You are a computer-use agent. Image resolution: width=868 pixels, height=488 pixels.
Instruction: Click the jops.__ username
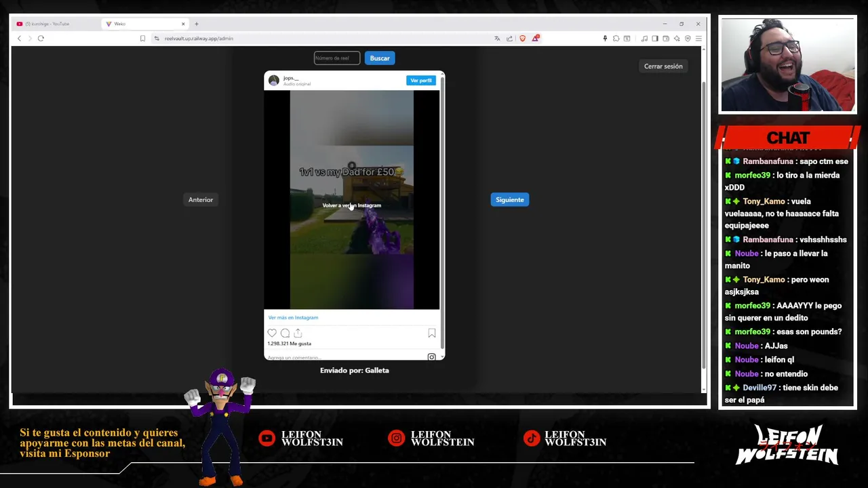pyautogui.click(x=291, y=78)
